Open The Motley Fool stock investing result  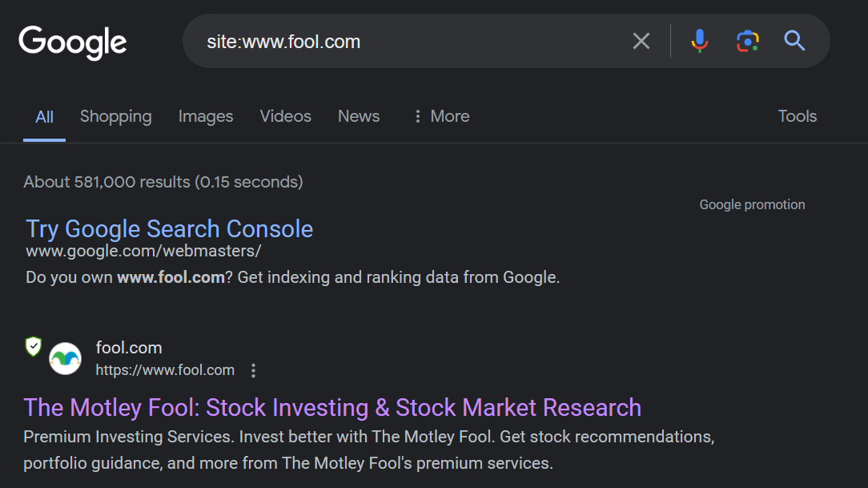coord(332,407)
